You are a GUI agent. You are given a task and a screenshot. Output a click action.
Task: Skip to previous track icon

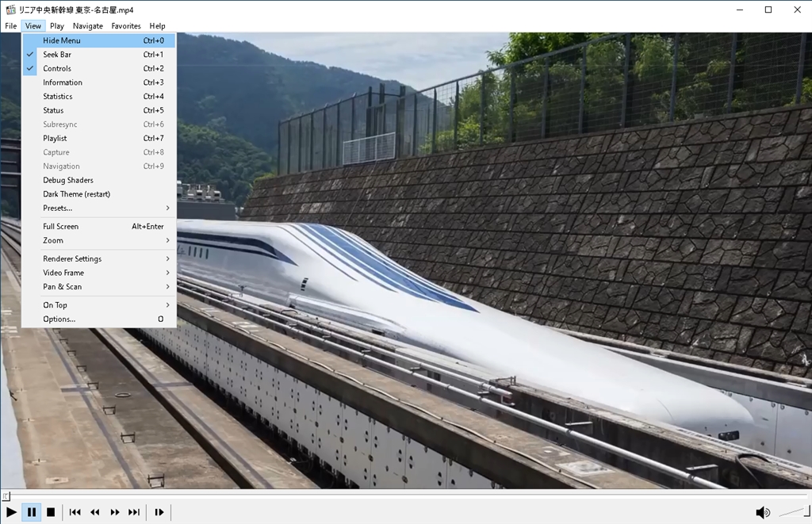point(75,512)
